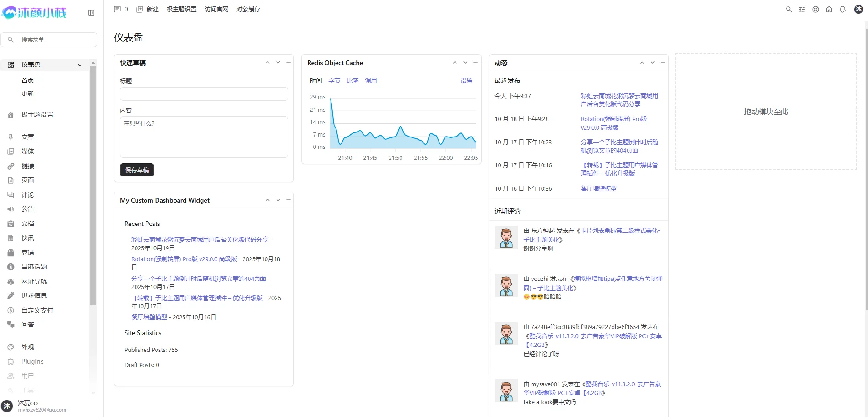Click the 标题 input field in quick draft
Screen dimensions: 868x417
(204, 94)
